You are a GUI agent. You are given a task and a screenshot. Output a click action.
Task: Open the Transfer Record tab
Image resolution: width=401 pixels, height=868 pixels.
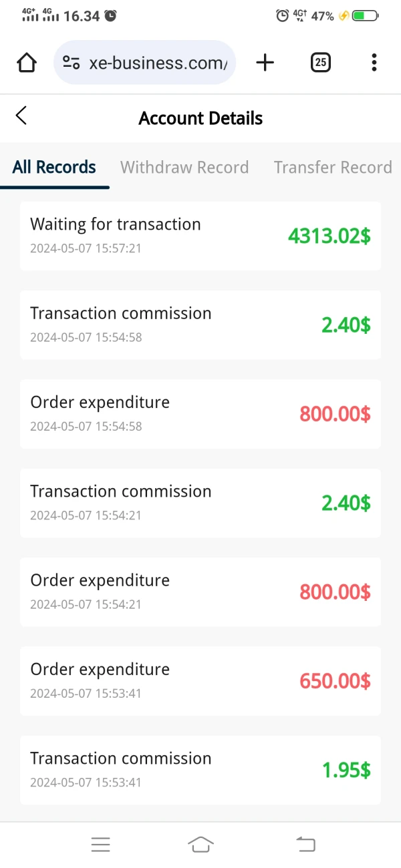click(x=333, y=167)
